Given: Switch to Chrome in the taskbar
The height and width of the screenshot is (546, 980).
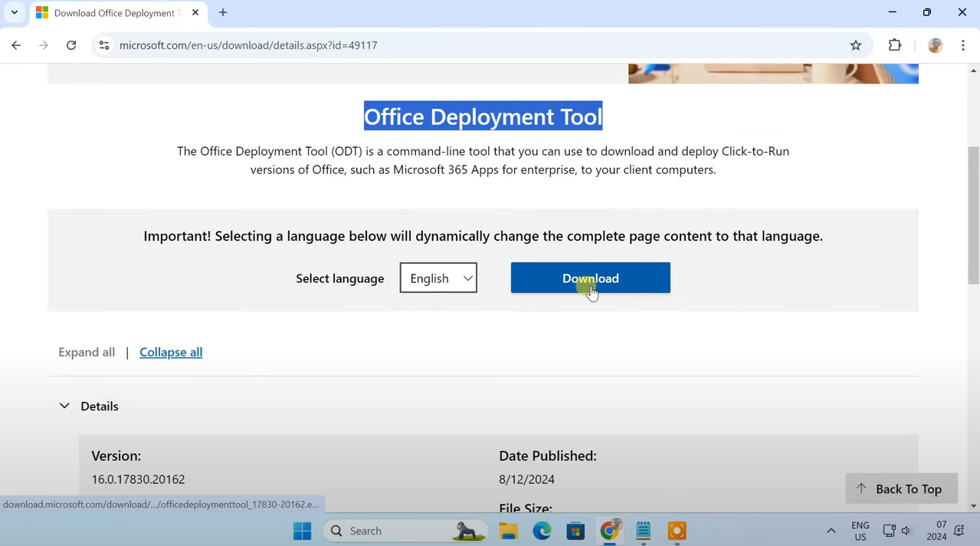Looking at the screenshot, I should click(x=610, y=531).
